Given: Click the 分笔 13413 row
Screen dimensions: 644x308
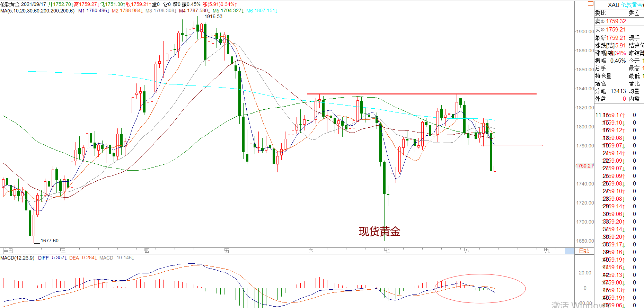Looking at the screenshot, I should point(610,91).
